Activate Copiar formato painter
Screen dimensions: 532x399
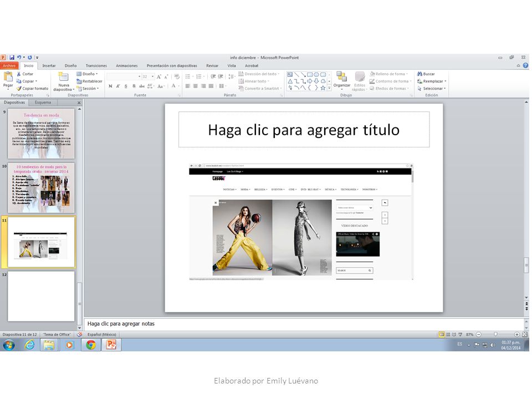coord(32,89)
